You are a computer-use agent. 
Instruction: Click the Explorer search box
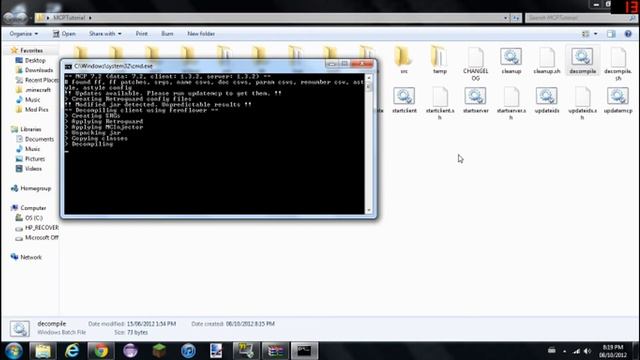tap(581, 18)
